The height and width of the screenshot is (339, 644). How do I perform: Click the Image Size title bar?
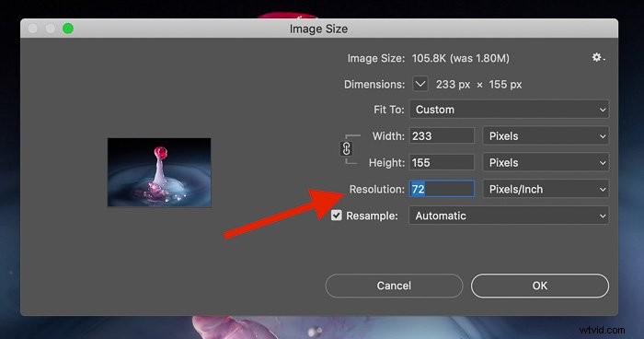pyautogui.click(x=319, y=29)
